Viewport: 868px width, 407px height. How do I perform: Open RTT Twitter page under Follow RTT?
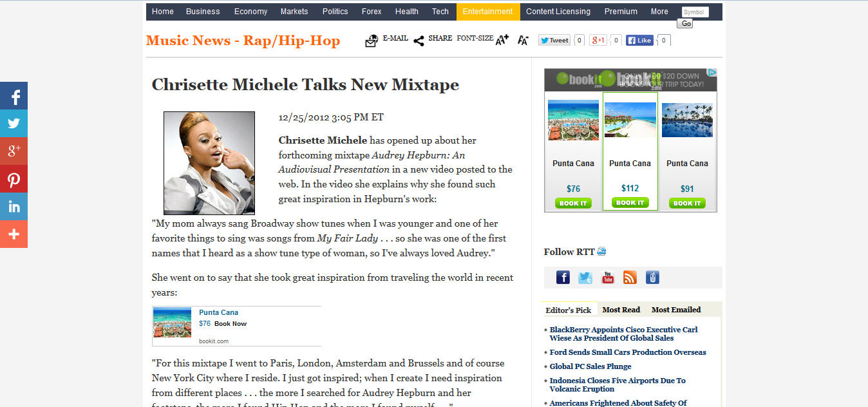coord(585,278)
